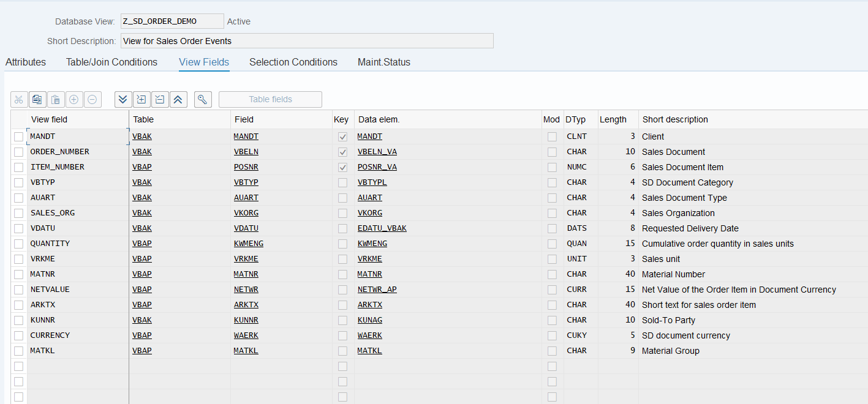This screenshot has height=404, width=868.
Task: Select the VBTYP row selector checkbox
Action: click(x=18, y=182)
